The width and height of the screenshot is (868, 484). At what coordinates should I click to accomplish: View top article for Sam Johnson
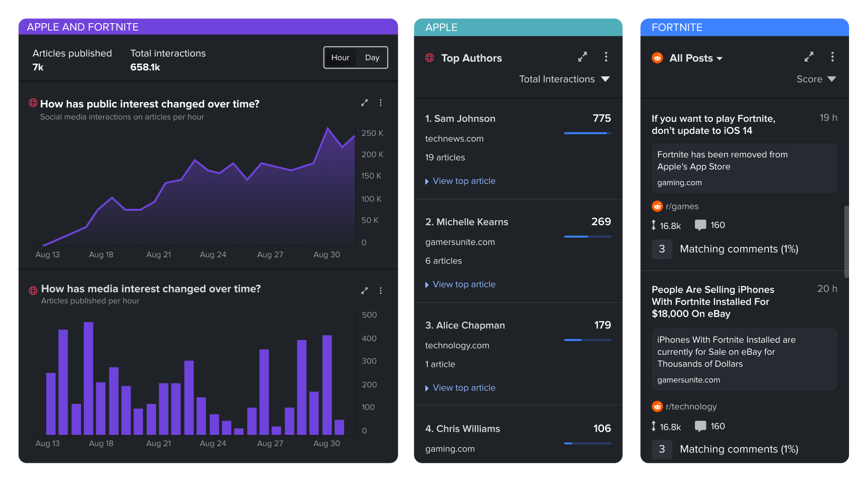(x=463, y=181)
